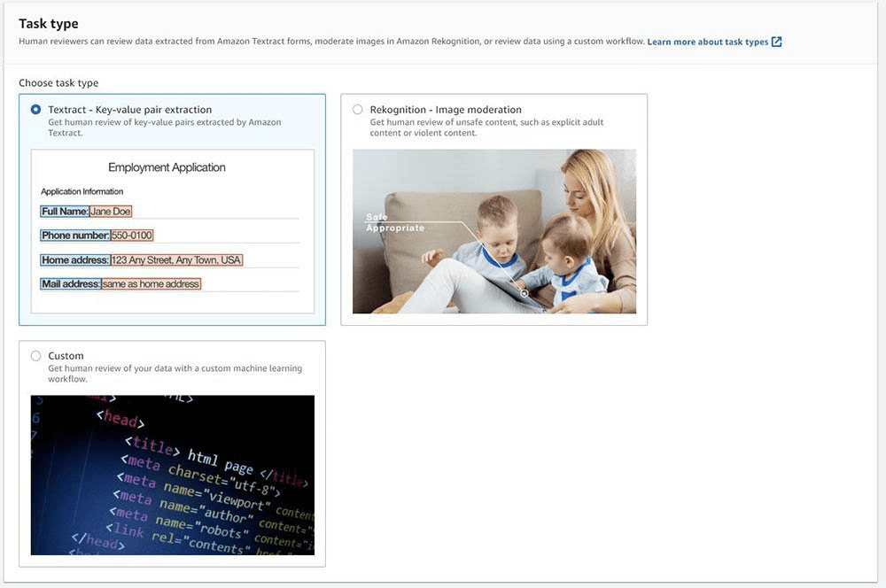The height and width of the screenshot is (588, 886).
Task: Choose the Rekognition image moderation radio button
Action: click(358, 110)
